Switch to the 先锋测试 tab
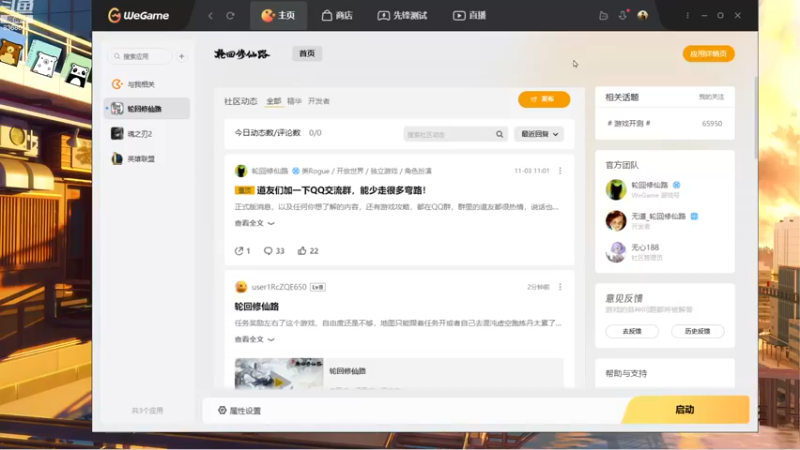This screenshot has height=450, width=800. tap(402, 15)
